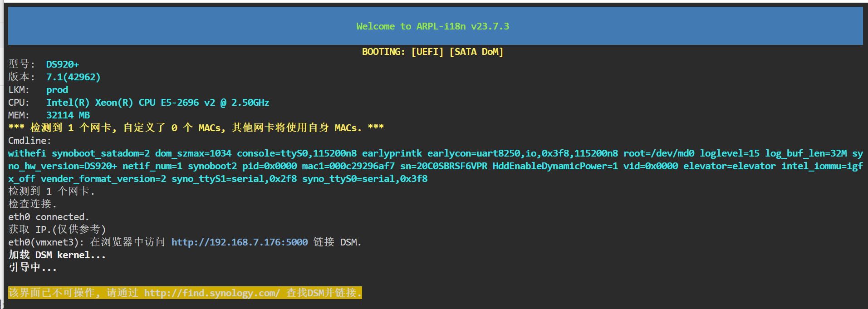Select the LKM value prod
Screen dimensions: 868x309
pos(57,90)
